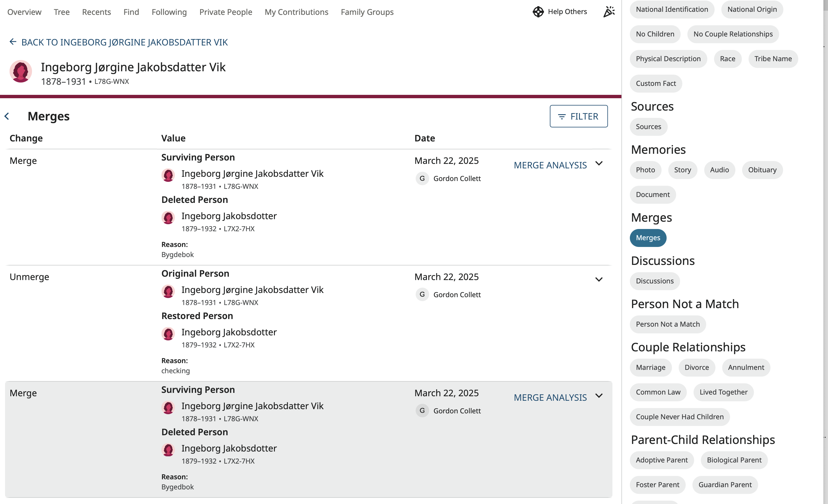This screenshot has height=504, width=828.
Task: Click the back arrow beside Merges heading
Action: (x=7, y=116)
